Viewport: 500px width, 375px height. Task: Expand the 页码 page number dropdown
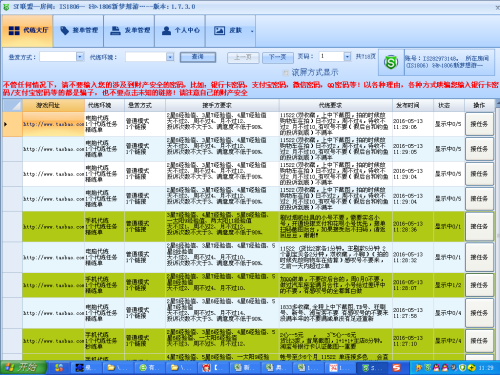point(347,57)
